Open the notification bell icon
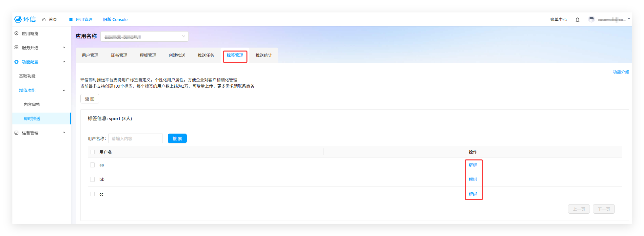 (577, 20)
